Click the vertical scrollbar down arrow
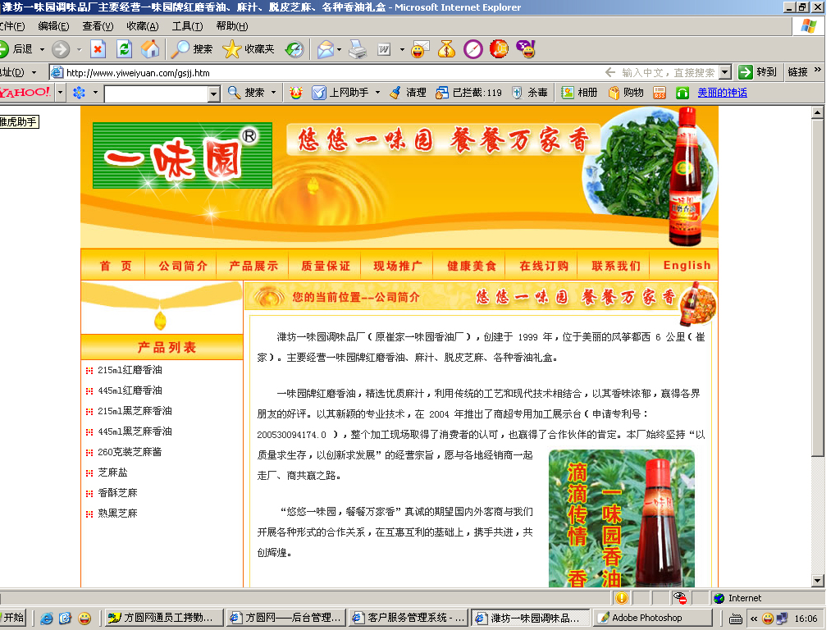The height and width of the screenshot is (630, 840). click(818, 580)
